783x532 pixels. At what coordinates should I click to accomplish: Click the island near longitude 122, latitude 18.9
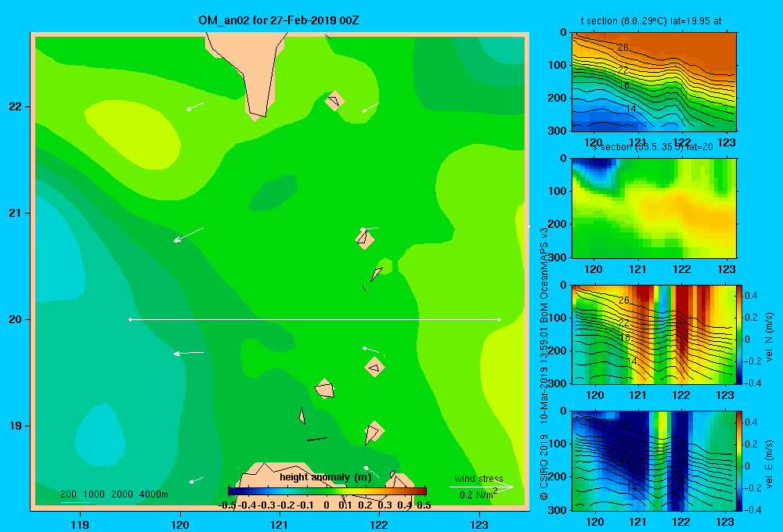(x=373, y=432)
